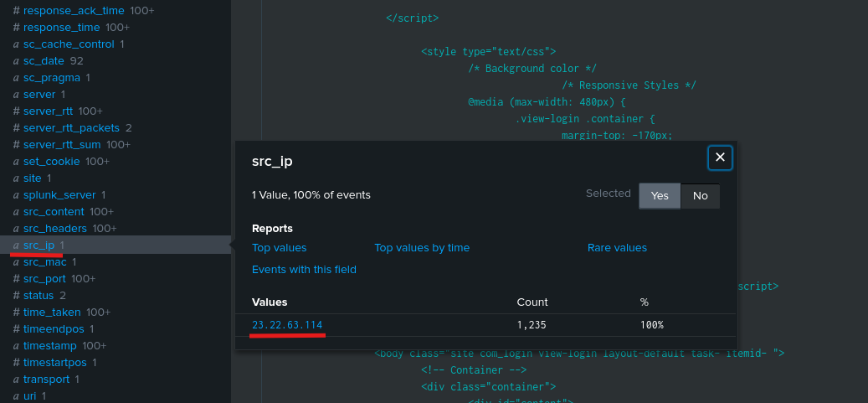Open server_rtt field
The height and width of the screenshot is (403, 868).
tap(49, 111)
